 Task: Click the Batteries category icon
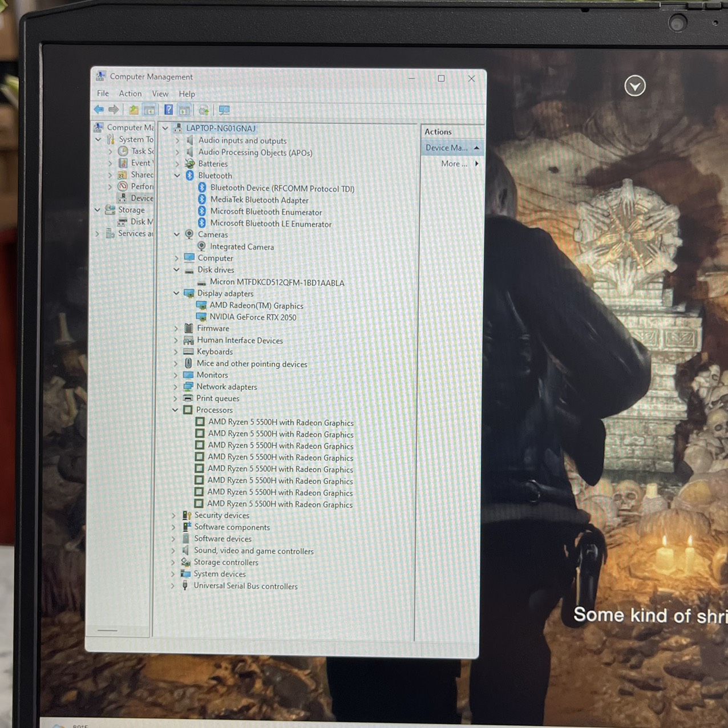pos(190,164)
